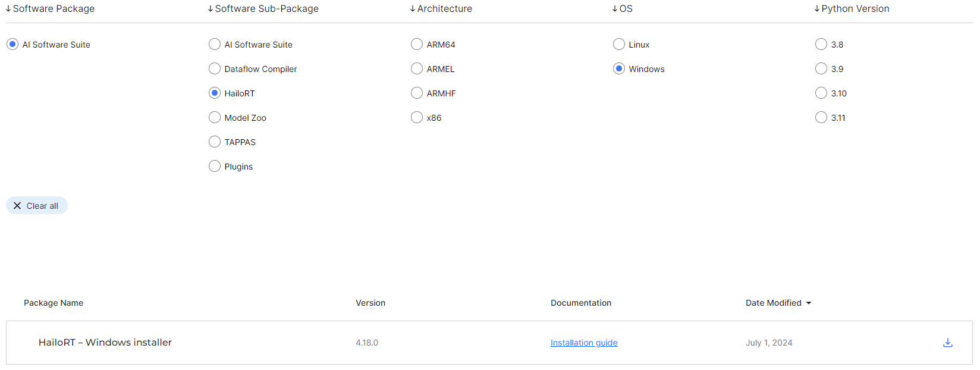Pick Python version 3.10
Viewport: 980px width, 370px height.
pyautogui.click(x=821, y=93)
